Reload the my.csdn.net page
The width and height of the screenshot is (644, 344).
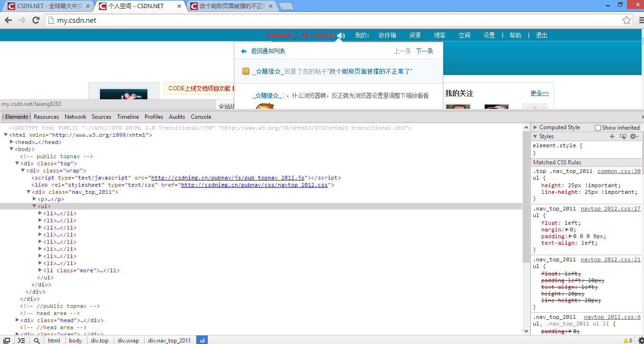tap(36, 20)
